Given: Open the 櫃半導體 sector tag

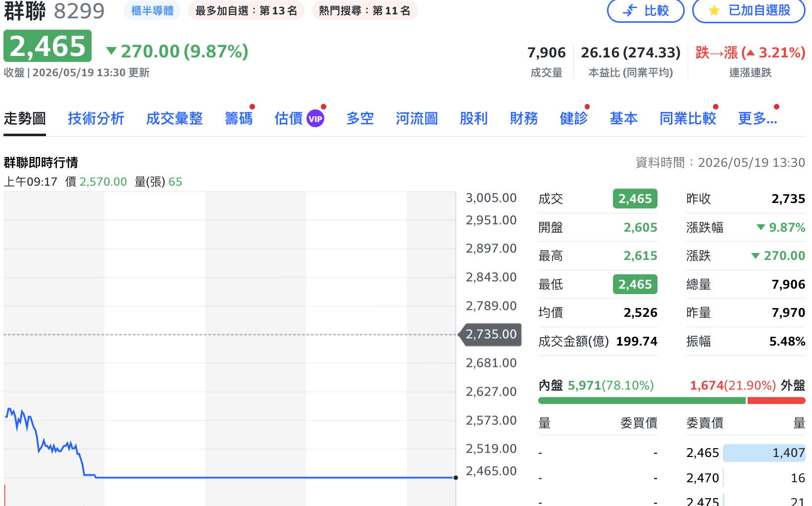Looking at the screenshot, I should click(152, 10).
